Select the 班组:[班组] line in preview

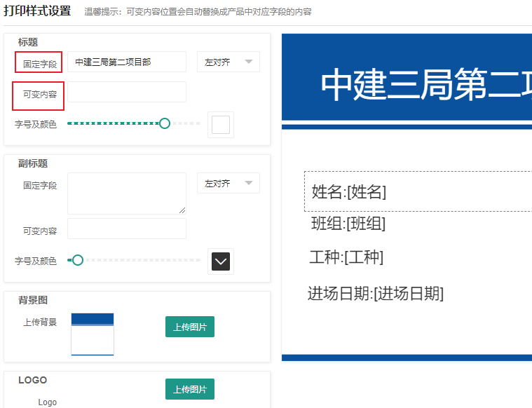pos(348,224)
